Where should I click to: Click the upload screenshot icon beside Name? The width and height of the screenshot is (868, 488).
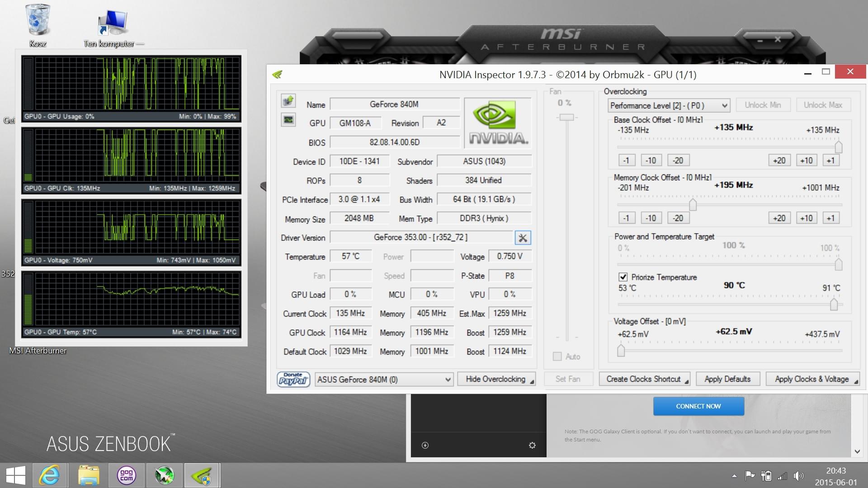tap(288, 100)
